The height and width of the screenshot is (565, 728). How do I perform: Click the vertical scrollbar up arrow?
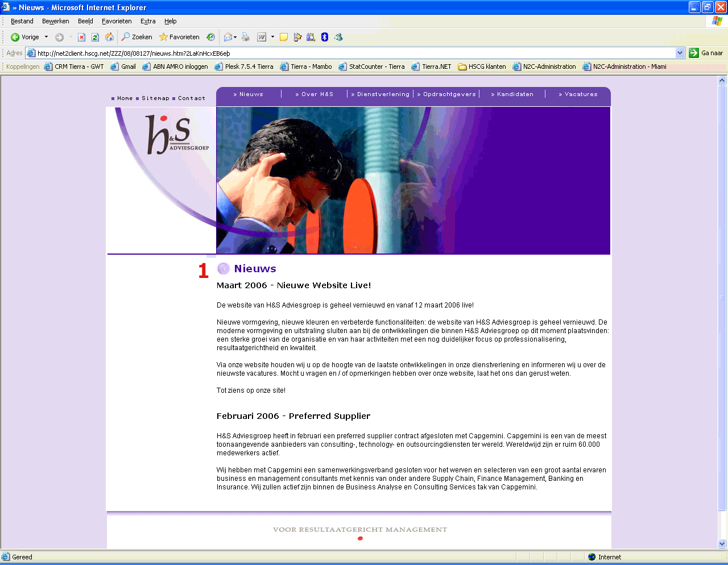click(x=722, y=81)
